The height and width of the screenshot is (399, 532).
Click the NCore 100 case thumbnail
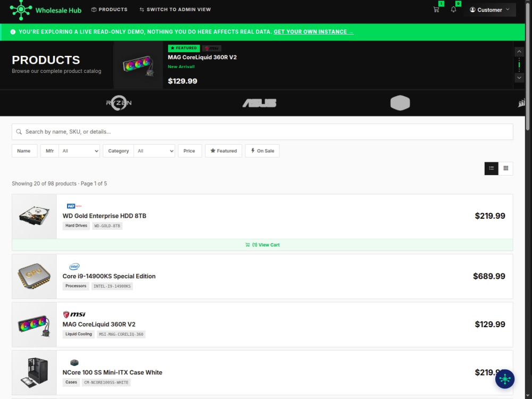click(34, 373)
